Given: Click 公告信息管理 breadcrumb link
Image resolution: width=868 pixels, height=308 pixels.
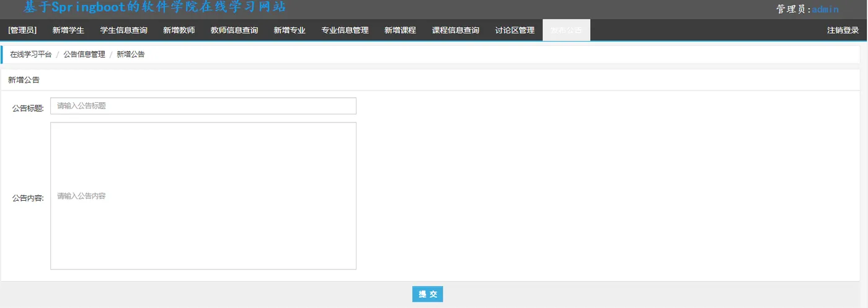Looking at the screenshot, I should tap(84, 55).
